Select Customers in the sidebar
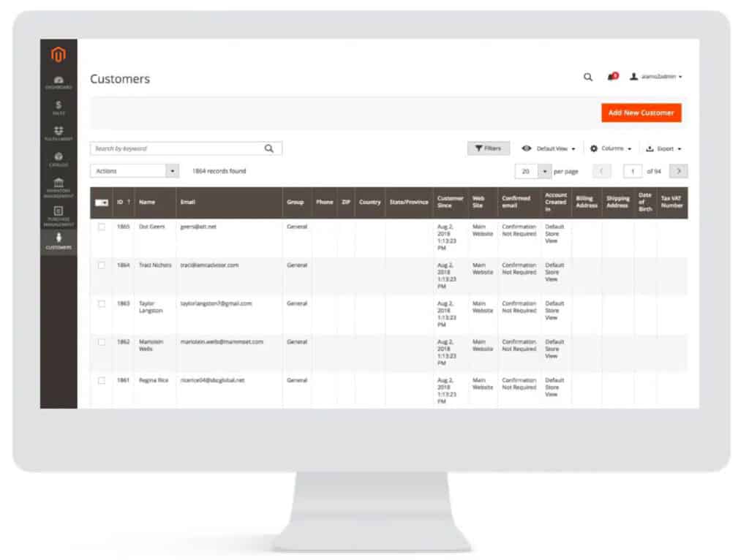The width and height of the screenshot is (749, 560). click(x=59, y=240)
